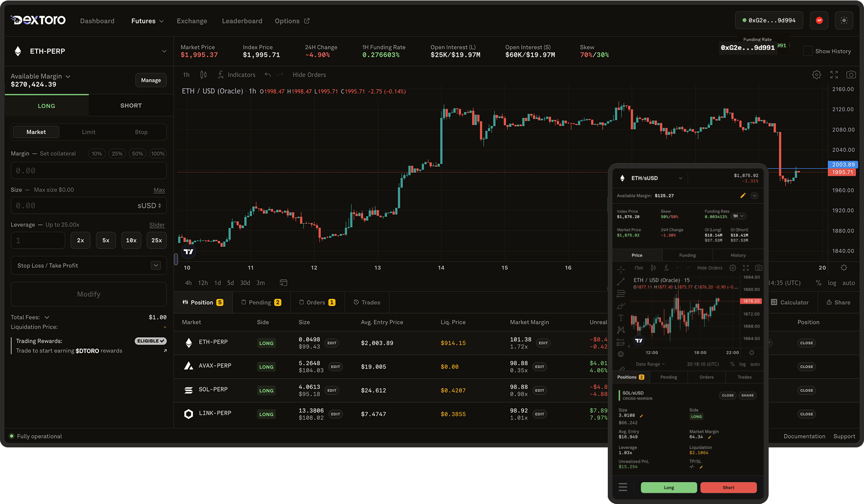The image size is (864, 504).
Task: Expand the Total Fees breakdown
Action: coord(47,317)
